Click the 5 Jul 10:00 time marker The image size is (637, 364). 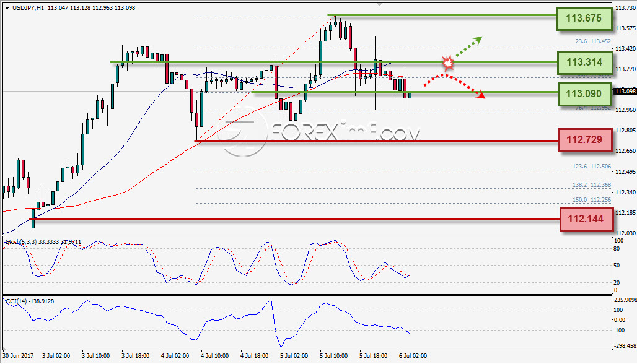point(333,356)
